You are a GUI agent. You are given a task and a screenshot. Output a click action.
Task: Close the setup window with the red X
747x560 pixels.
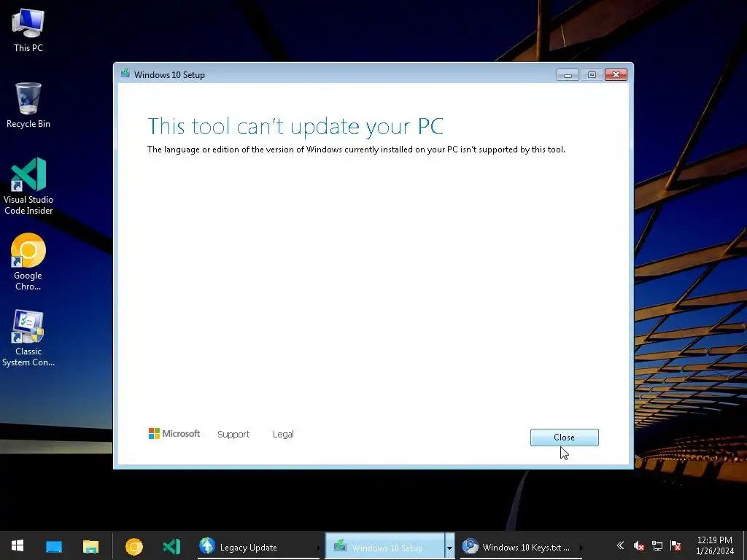pos(616,75)
